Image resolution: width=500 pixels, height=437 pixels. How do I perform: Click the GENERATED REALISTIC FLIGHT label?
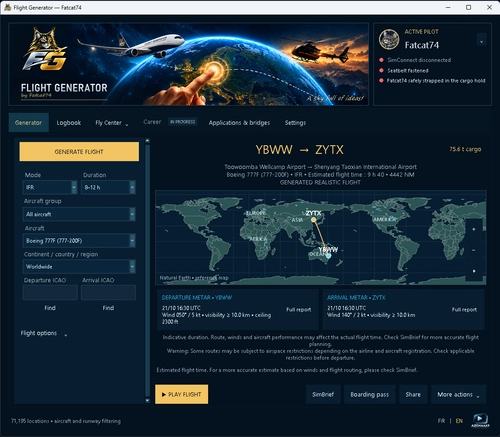pos(320,182)
